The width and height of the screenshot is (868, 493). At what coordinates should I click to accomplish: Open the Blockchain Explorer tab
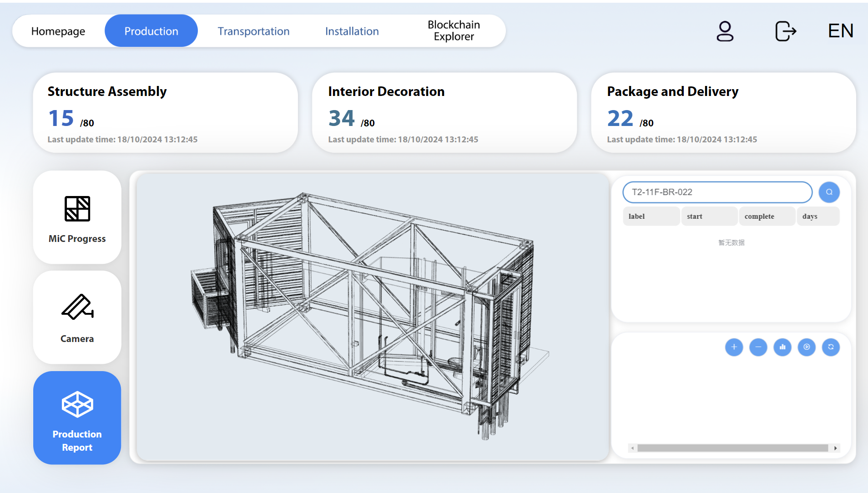(454, 30)
